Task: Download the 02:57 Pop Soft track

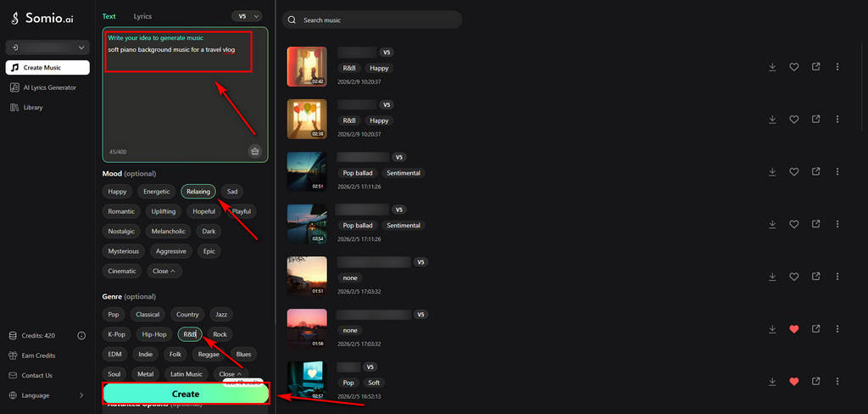Action: click(x=772, y=381)
